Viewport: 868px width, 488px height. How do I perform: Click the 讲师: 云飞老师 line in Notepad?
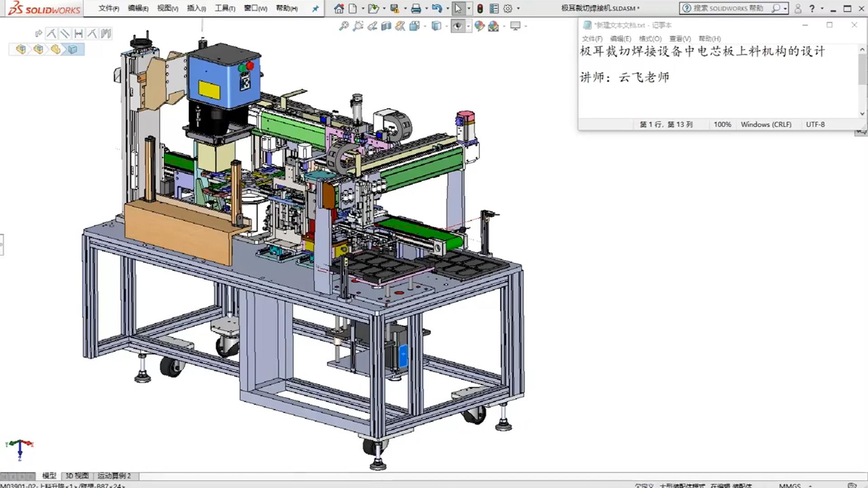(624, 77)
